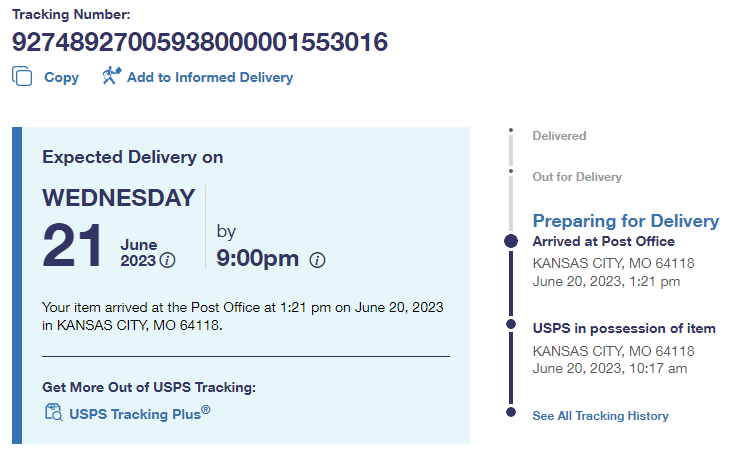Click the Out for Delivery status step

coord(577,177)
